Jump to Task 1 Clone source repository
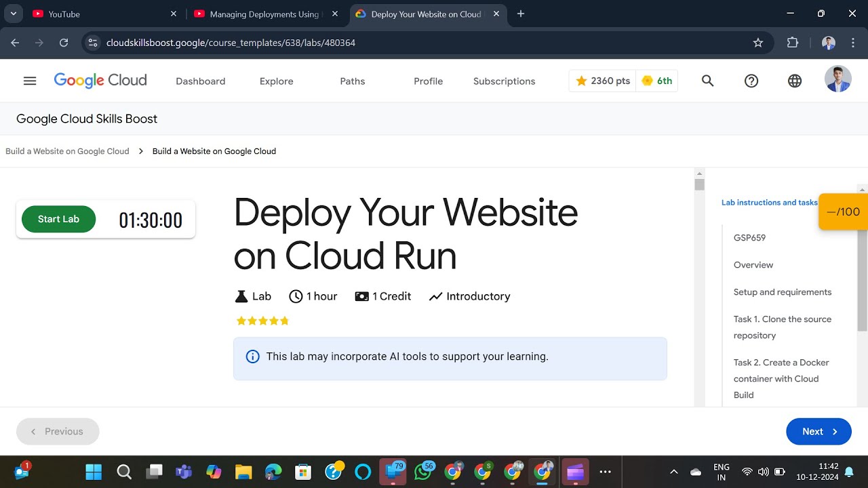Screen dimensions: 868x488 [x=783, y=327]
